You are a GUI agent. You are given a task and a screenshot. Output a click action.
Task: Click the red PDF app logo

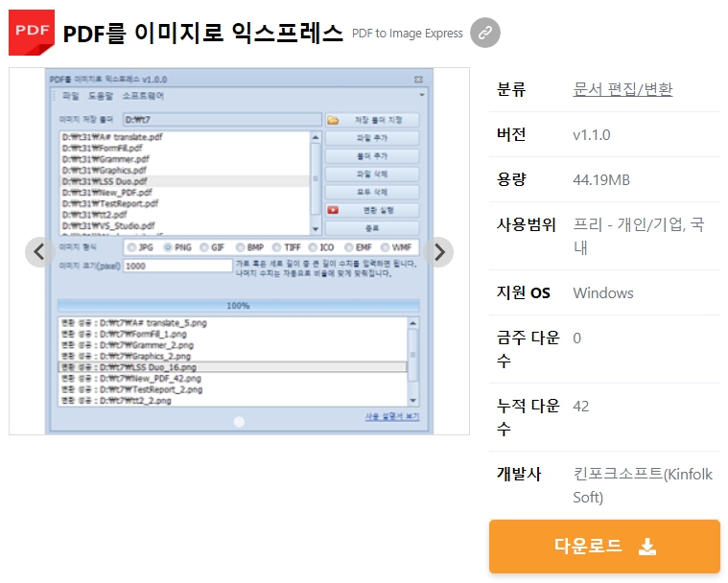click(x=32, y=32)
